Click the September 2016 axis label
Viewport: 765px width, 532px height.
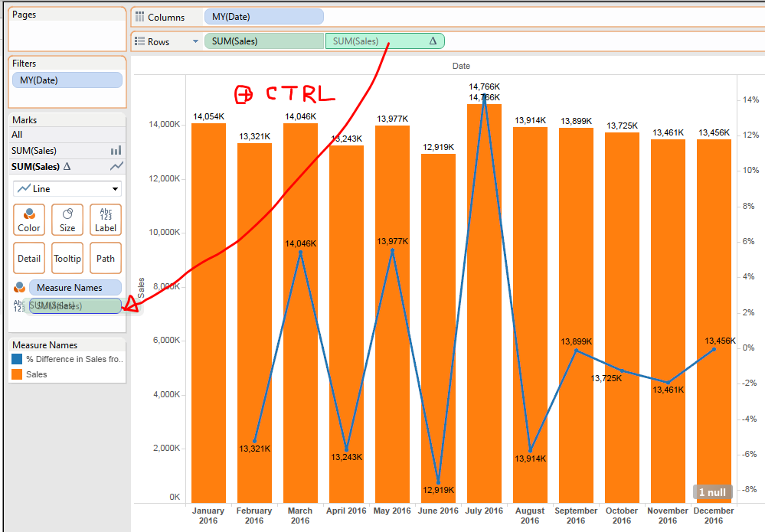[x=576, y=515]
